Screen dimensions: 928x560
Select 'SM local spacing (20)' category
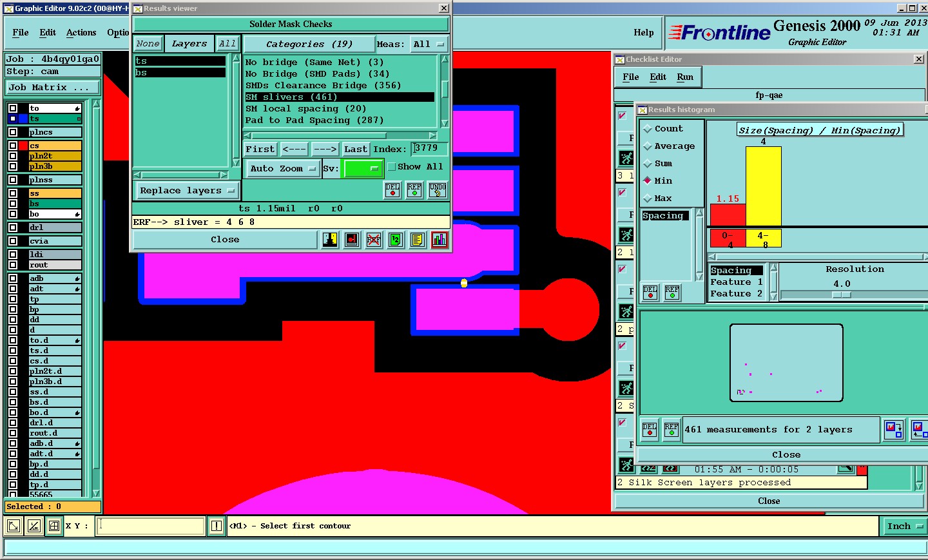(x=306, y=109)
